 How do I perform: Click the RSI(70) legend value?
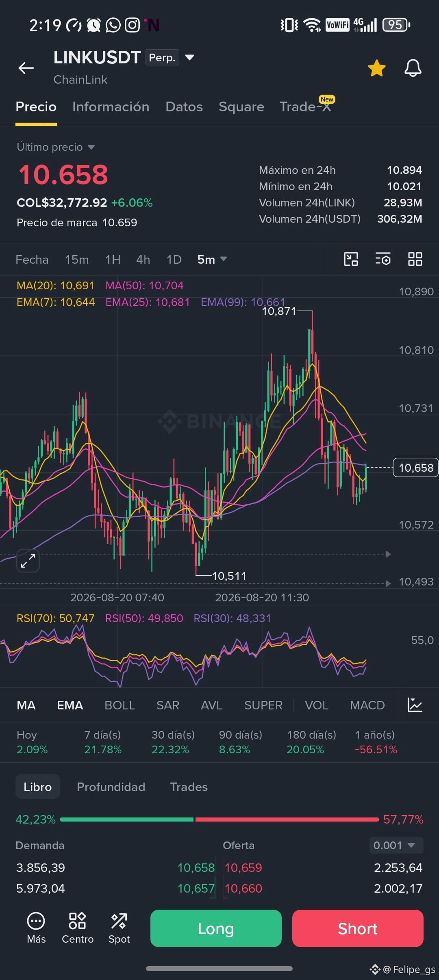[x=55, y=618]
